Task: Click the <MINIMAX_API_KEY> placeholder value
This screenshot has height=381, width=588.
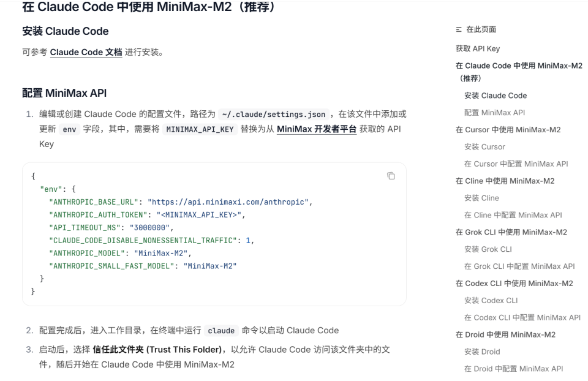Action: (x=199, y=214)
